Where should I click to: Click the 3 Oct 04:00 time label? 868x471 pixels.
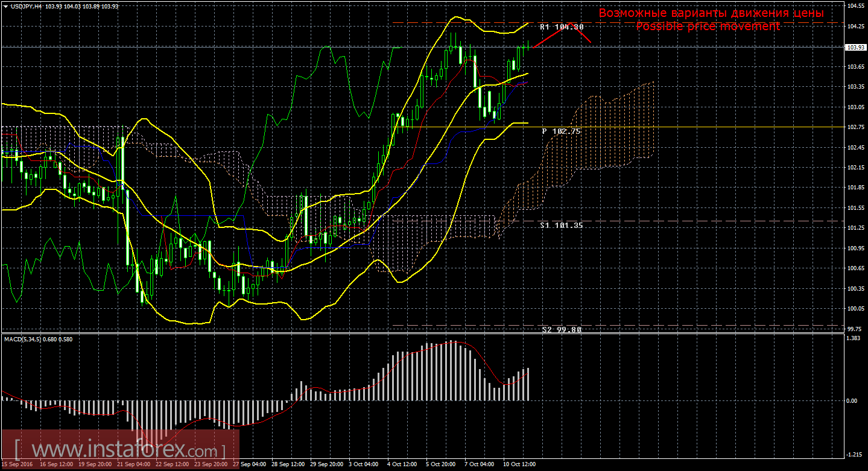363,464
